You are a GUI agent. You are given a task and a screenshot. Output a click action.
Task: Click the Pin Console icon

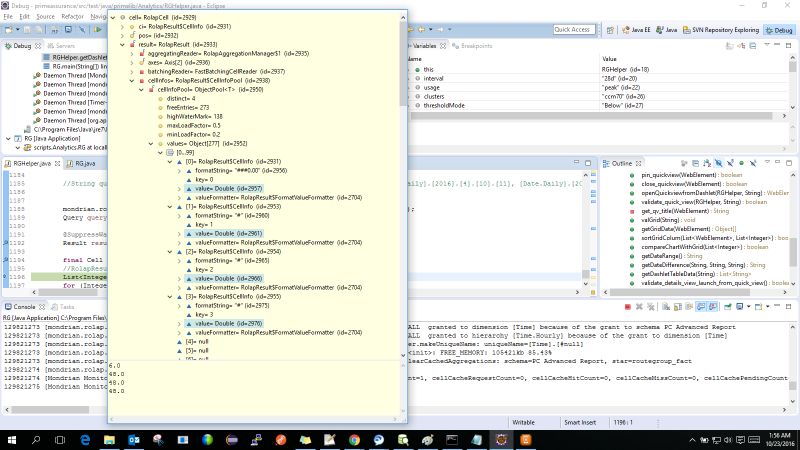728,307
